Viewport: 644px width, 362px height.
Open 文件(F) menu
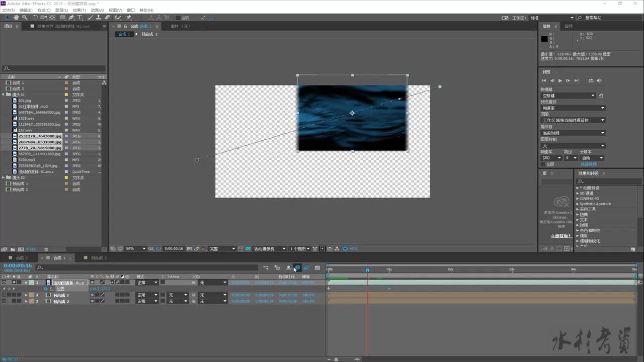point(8,10)
